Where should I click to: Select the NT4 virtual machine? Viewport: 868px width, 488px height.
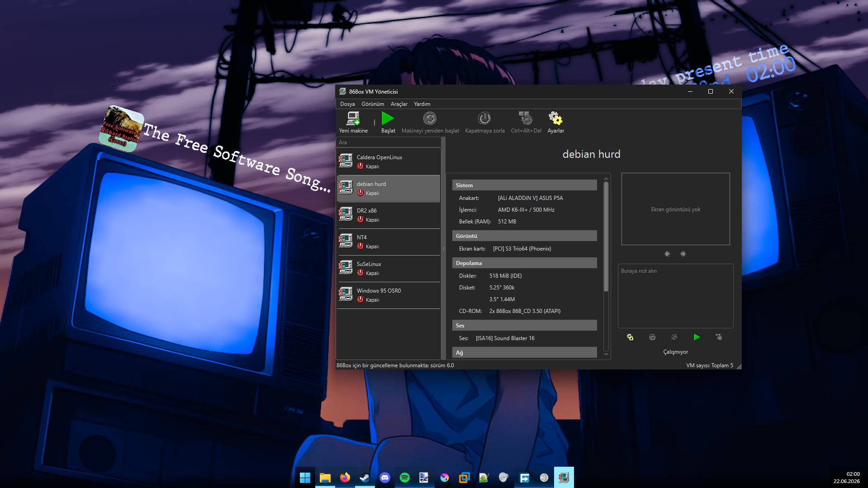click(389, 242)
